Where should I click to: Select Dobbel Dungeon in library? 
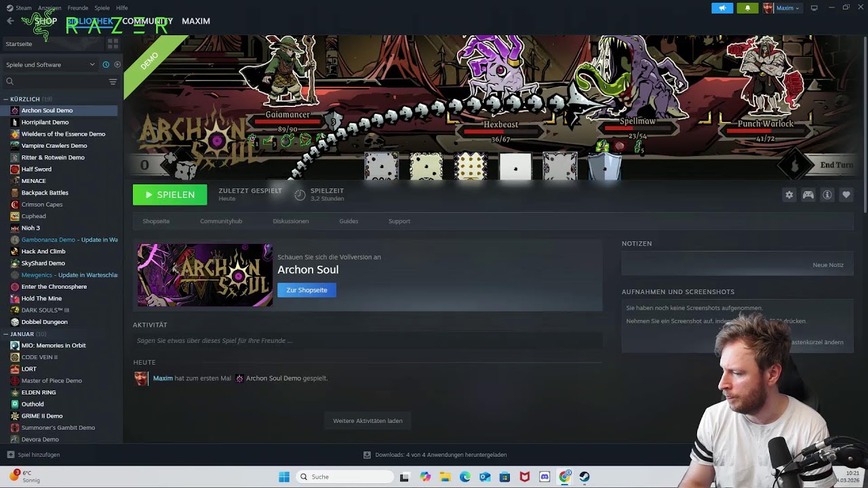pyautogui.click(x=44, y=322)
